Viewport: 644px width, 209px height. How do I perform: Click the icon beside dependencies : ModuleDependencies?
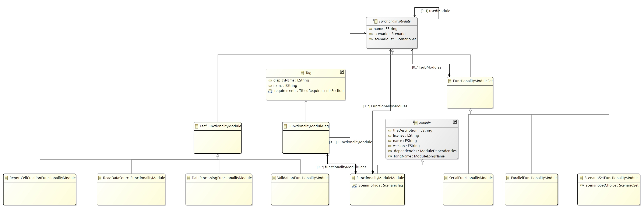coord(390,151)
